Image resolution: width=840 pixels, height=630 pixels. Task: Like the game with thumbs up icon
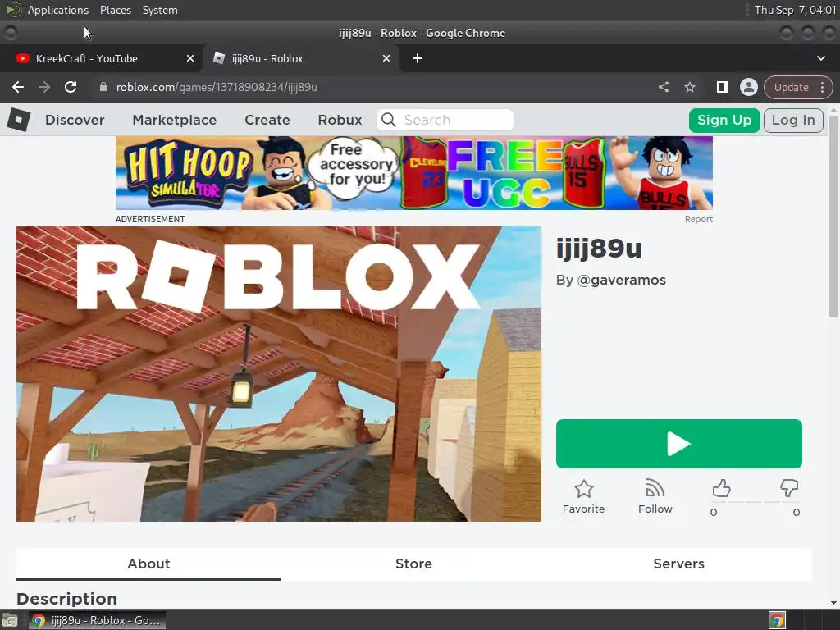721,489
